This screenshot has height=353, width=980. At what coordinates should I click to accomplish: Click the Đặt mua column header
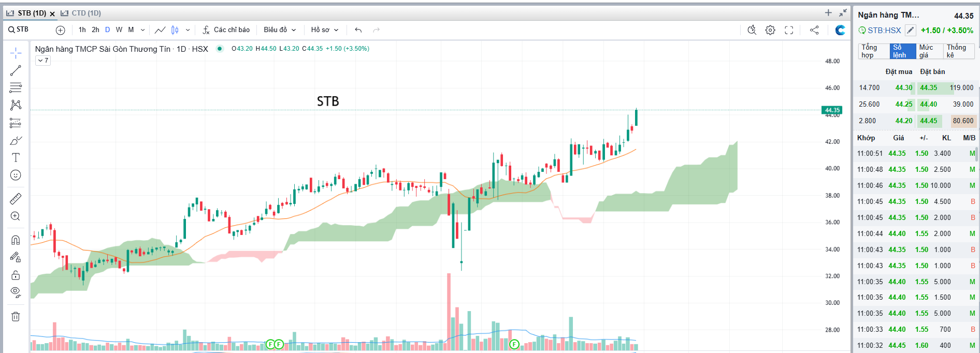pos(899,72)
